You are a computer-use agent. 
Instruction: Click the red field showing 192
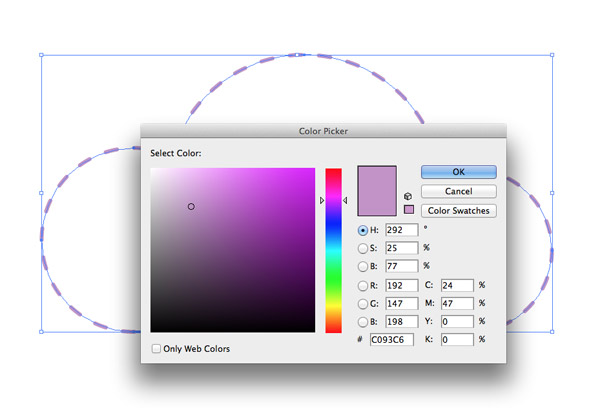401,285
